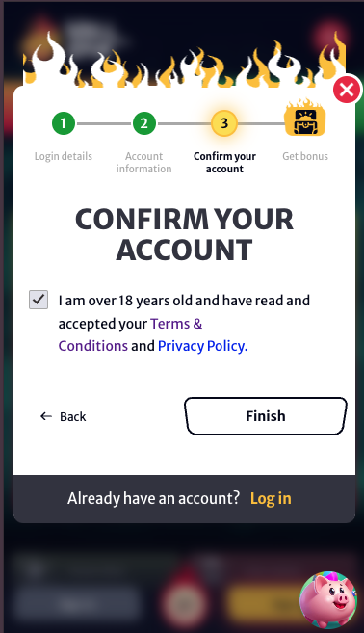
Task: Click the Confirm Your Account heading
Action: [185, 234]
